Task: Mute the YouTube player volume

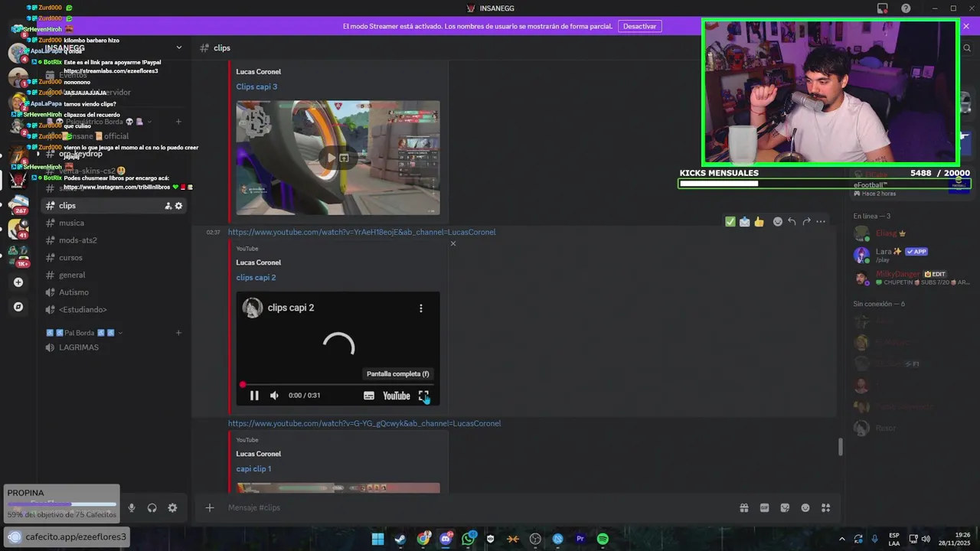Action: click(274, 396)
